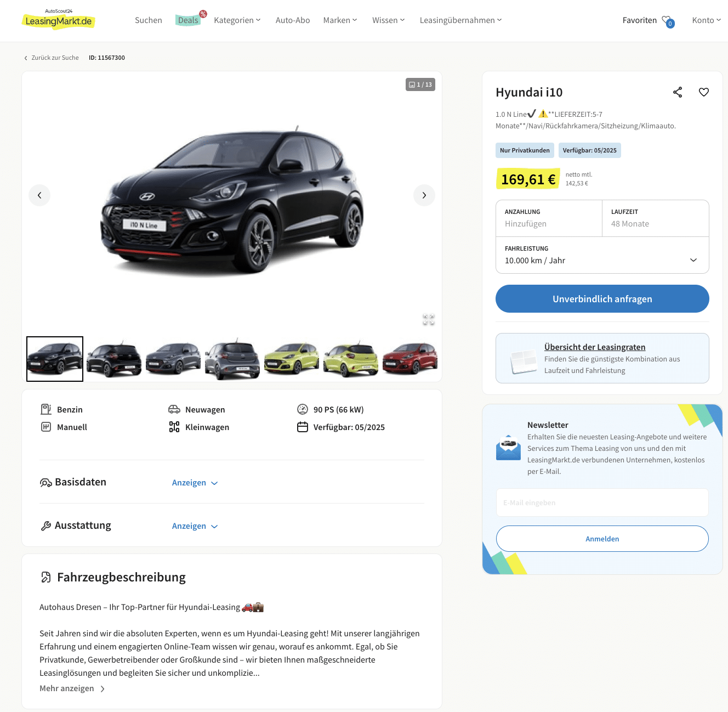
Task: Expand Basisdaten with Anzeigen
Action: coord(195,483)
